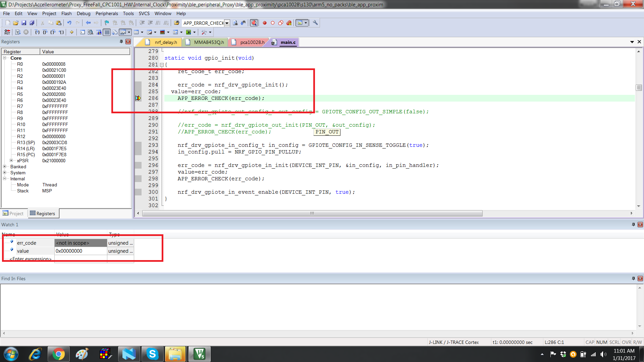Open the debug toolbox
The height and width of the screenshot is (362, 644).
[204, 32]
